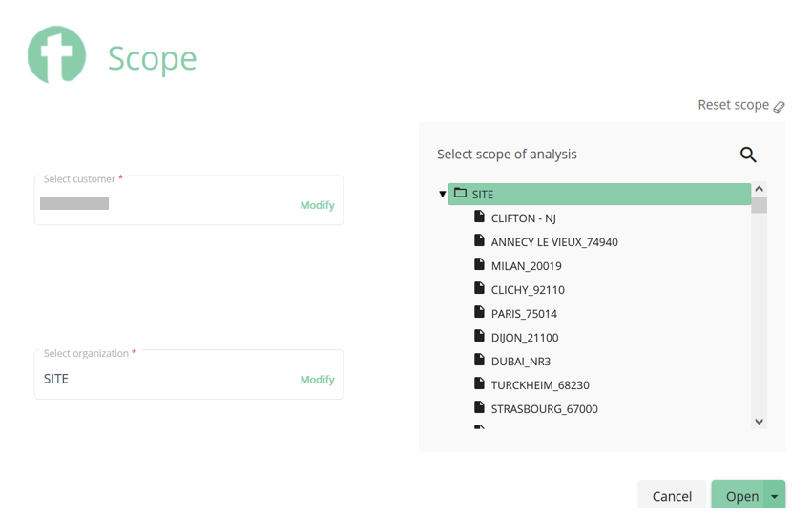Image resolution: width=812 pixels, height=518 pixels.
Task: Collapse the SITE tree node triangle
Action: pos(442,195)
